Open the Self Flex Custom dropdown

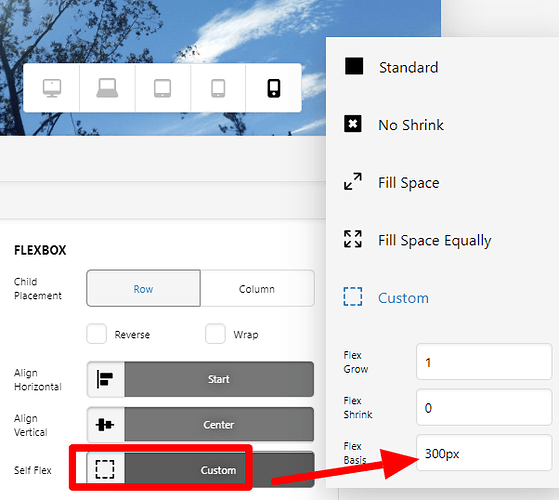[200, 470]
